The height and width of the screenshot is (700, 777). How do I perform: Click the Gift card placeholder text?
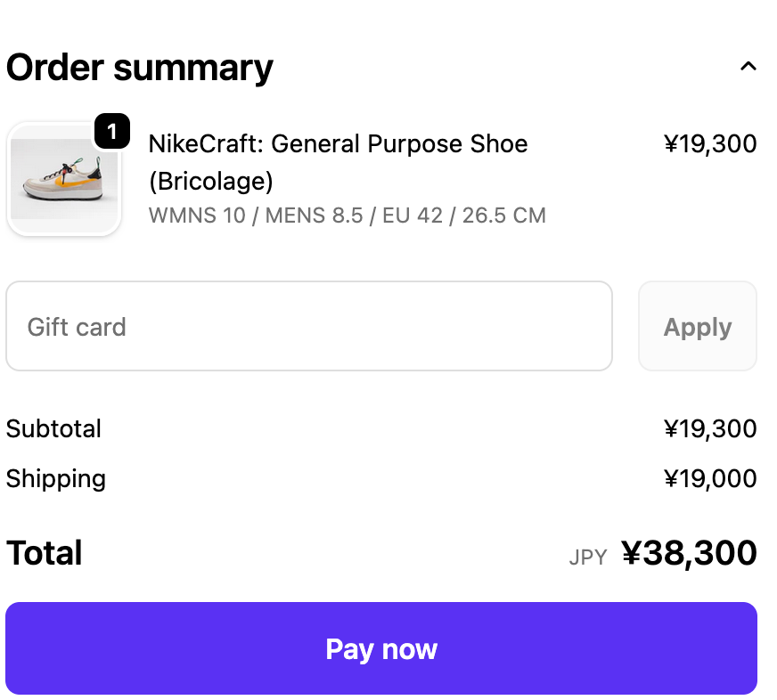tap(77, 327)
